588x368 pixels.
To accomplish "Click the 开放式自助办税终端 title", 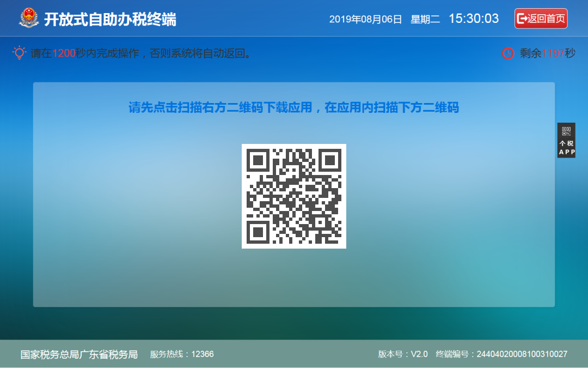I will (x=110, y=19).
